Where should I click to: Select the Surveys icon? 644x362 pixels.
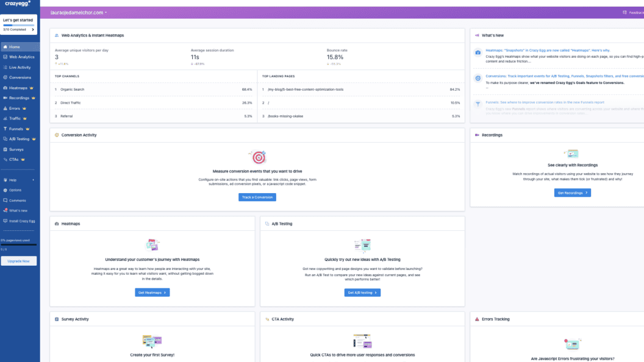pyautogui.click(x=6, y=149)
